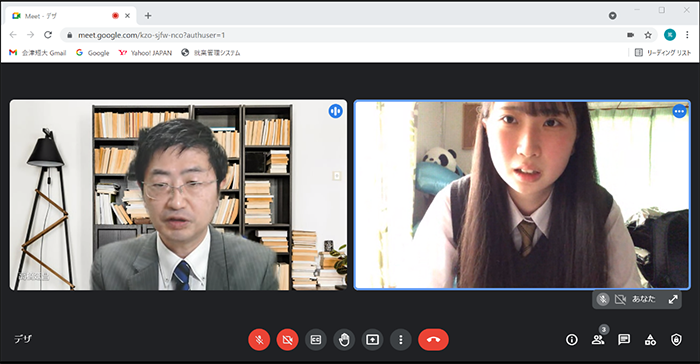Expand your self-view with the arrows icon
The height and width of the screenshot is (364, 700).
[673, 299]
